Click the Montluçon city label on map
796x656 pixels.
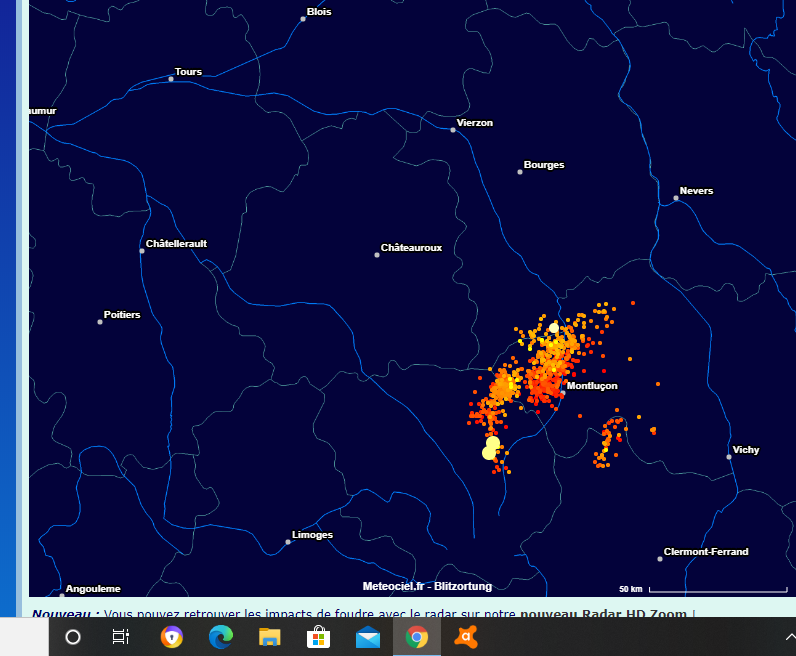point(592,386)
